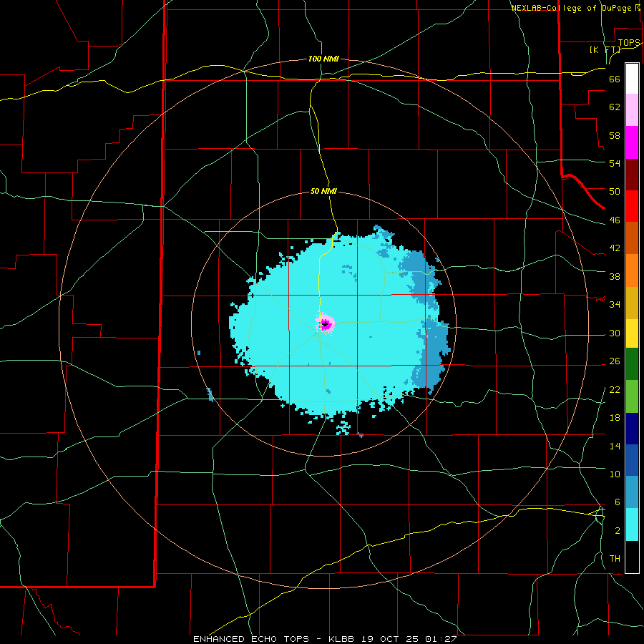Click the legend value 18
644x644 pixels.
[x=615, y=418]
